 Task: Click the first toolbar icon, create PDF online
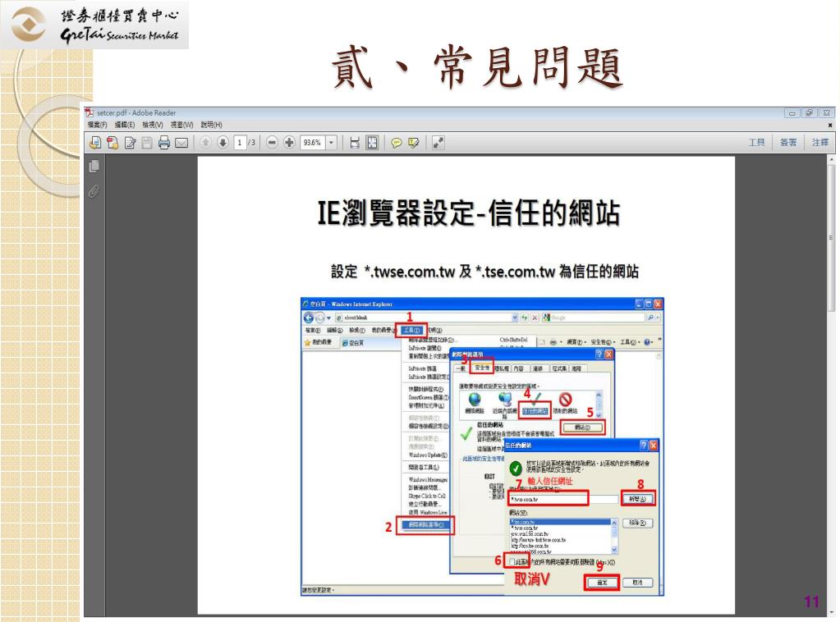pos(95,143)
